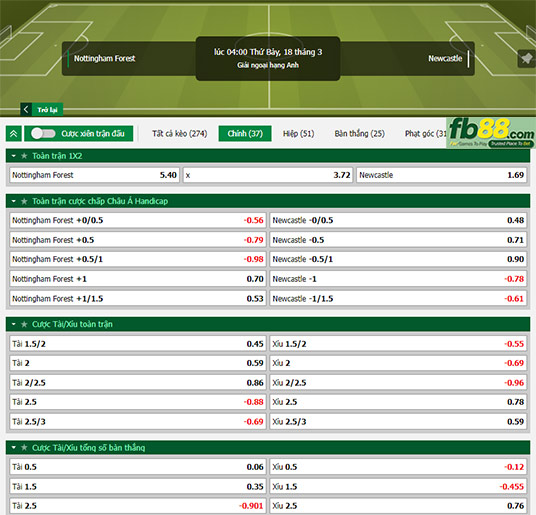Pick Nottingham Forest +1 at 0.70
Image resolution: width=536 pixels, height=515 pixels.
[138, 279]
